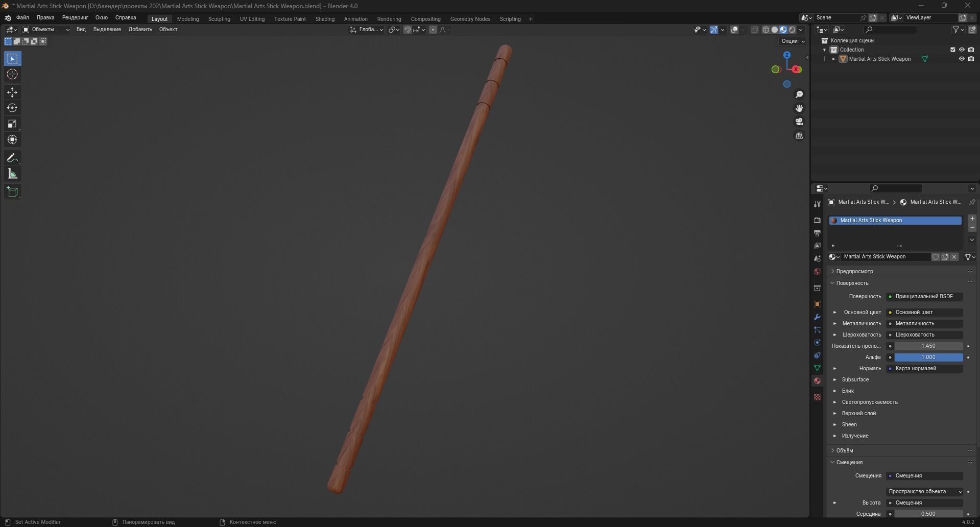Switch to the Geometry Nodes workspace tab
Image resolution: width=980 pixels, height=527 pixels.
tap(470, 19)
